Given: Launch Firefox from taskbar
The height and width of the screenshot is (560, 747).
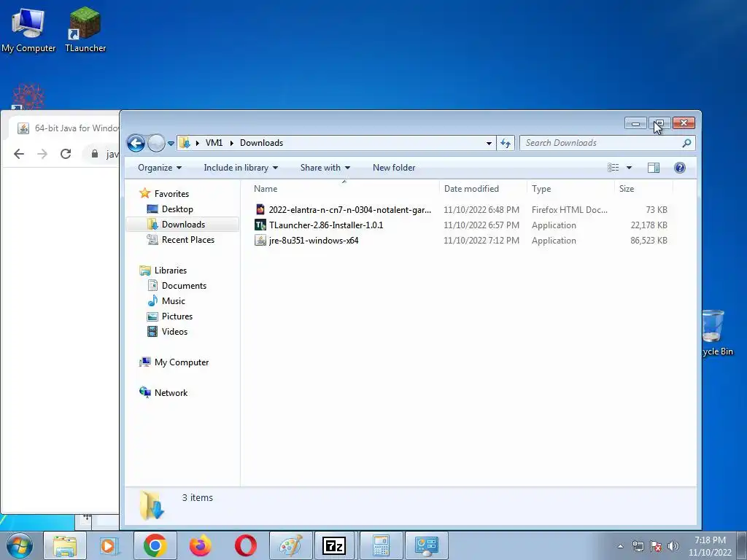Looking at the screenshot, I should (200, 545).
